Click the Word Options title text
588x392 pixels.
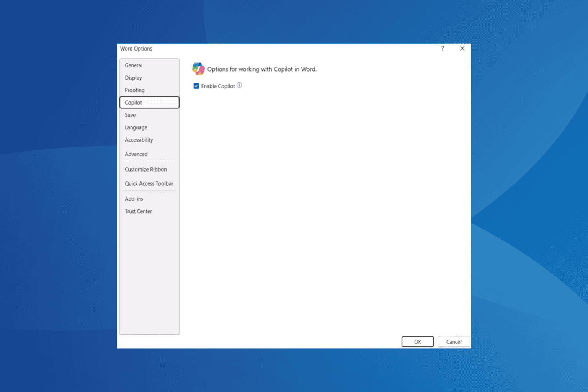[x=136, y=49]
